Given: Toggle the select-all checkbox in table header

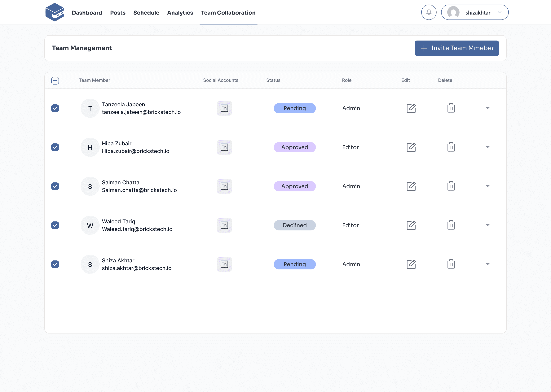Looking at the screenshot, I should [55, 80].
